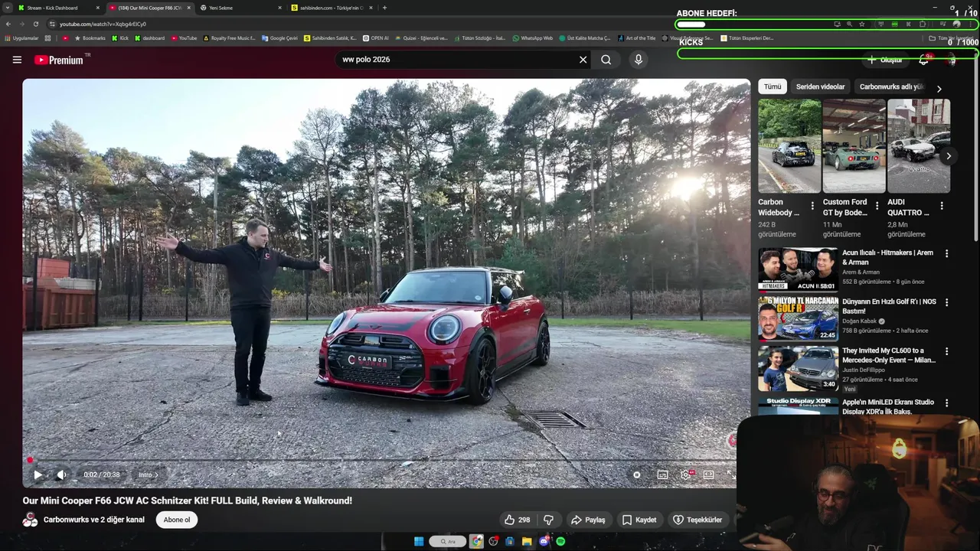Viewport: 980px width, 551px height.
Task: Open They Invited My CL600 video thumbnail
Action: (799, 368)
